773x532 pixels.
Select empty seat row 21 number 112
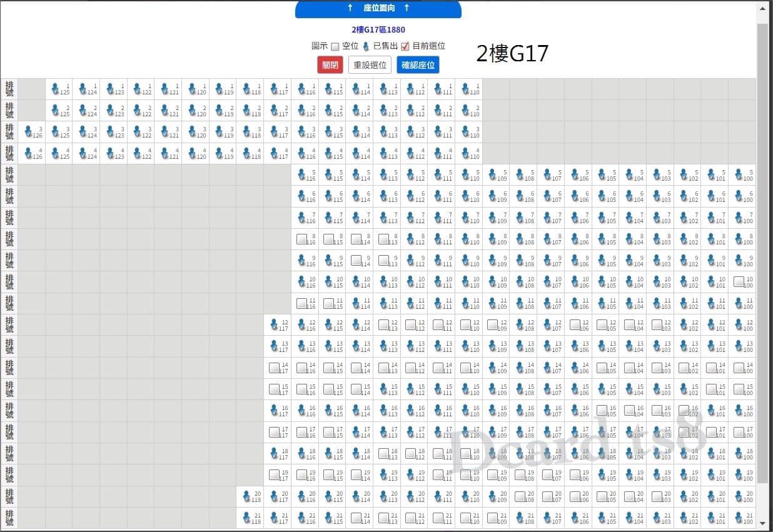(411, 518)
